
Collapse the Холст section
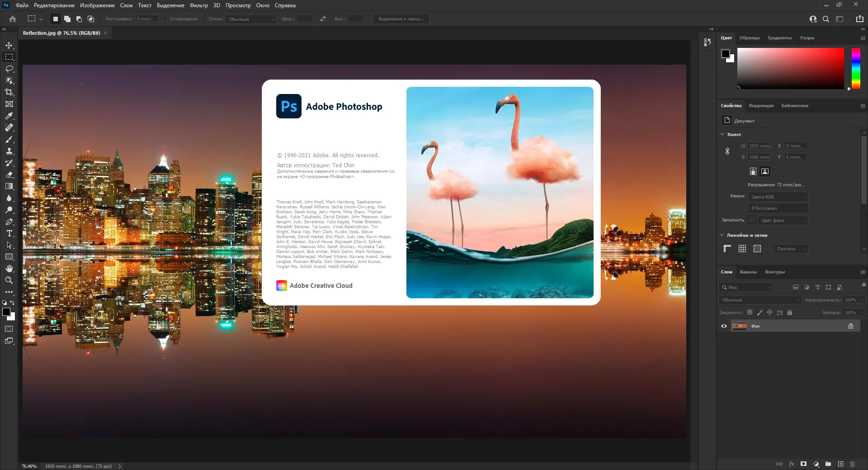722,134
